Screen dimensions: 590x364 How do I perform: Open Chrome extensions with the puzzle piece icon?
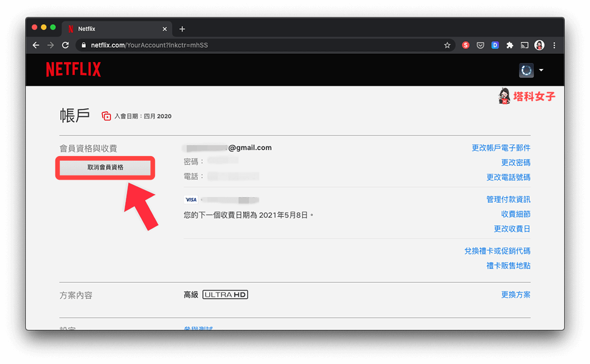509,45
